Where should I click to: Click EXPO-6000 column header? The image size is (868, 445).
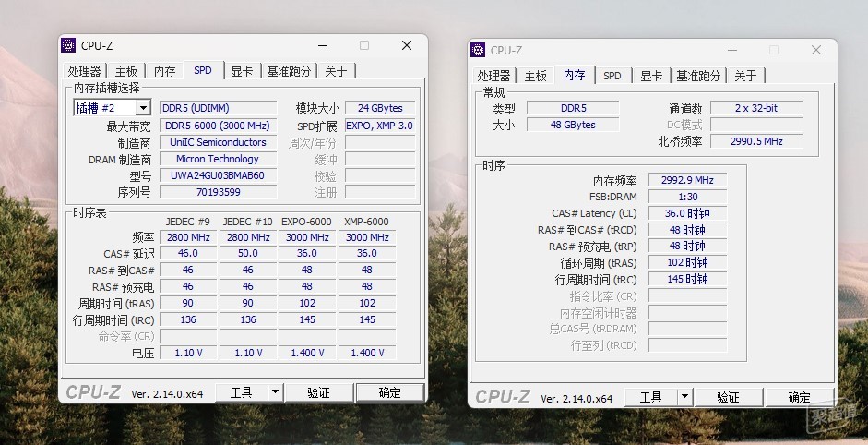tap(306, 221)
